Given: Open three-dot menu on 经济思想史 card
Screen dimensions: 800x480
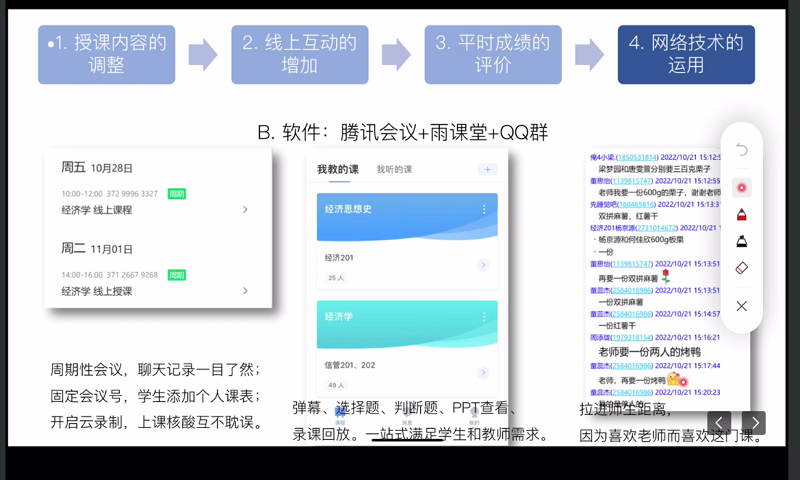Looking at the screenshot, I should 484,209.
